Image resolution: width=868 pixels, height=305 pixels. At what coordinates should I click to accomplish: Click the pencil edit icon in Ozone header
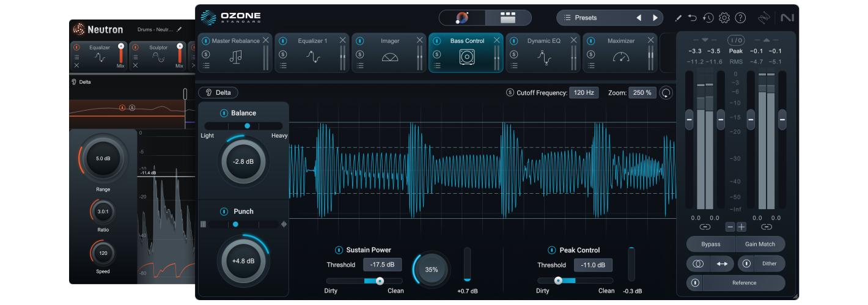pos(678,18)
